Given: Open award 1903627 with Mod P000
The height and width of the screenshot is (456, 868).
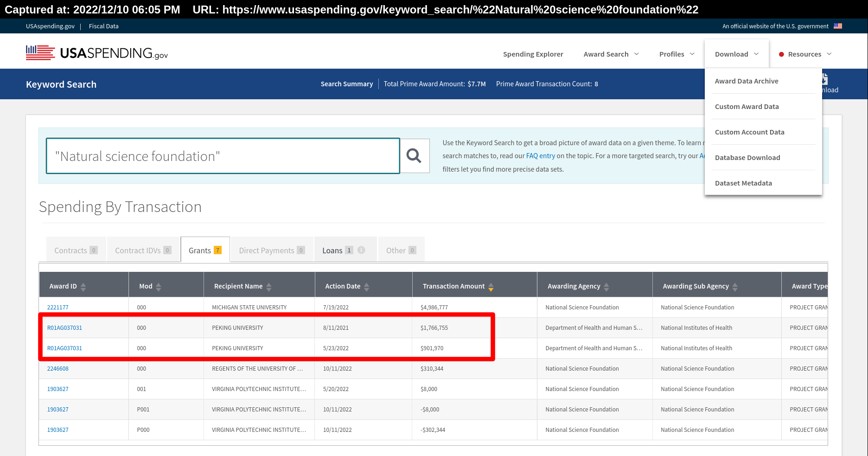Looking at the screenshot, I should pos(58,430).
